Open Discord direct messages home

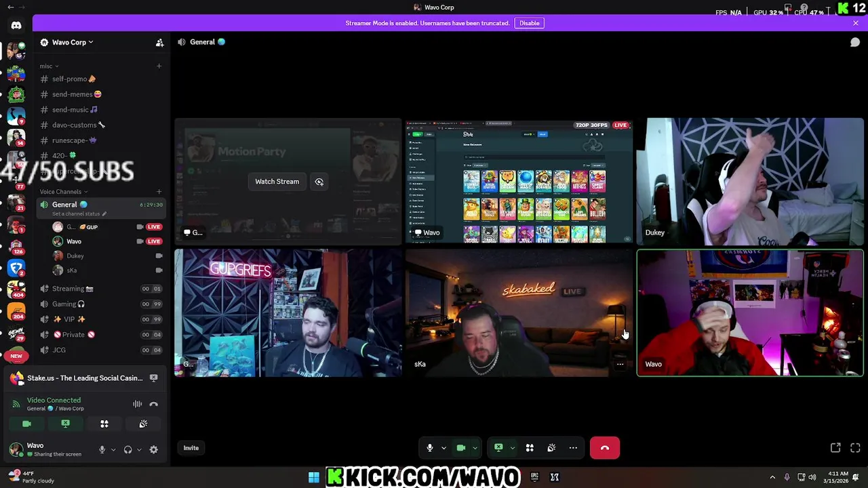pos(16,26)
